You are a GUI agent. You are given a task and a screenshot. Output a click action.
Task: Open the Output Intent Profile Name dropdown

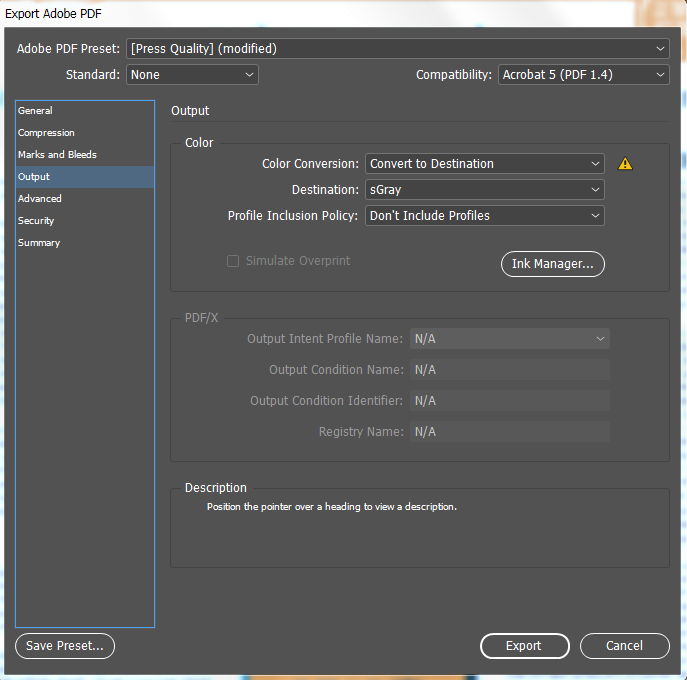(510, 339)
